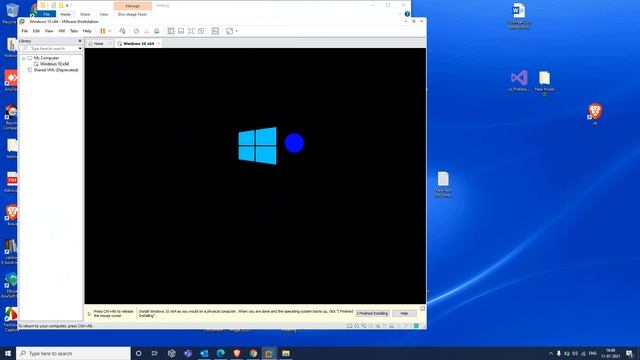Enter full screen mode from the toolbar
640x360 pixels.
[191, 31]
